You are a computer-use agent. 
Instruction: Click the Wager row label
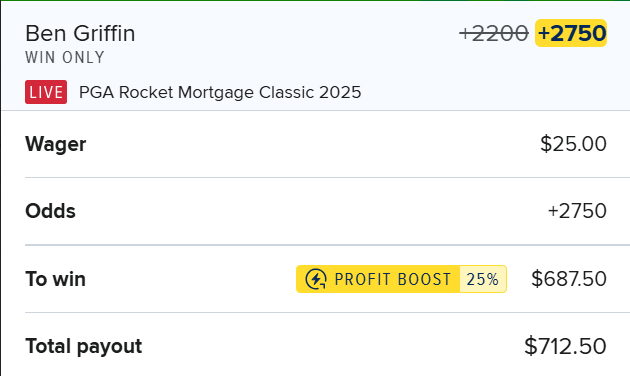point(56,144)
